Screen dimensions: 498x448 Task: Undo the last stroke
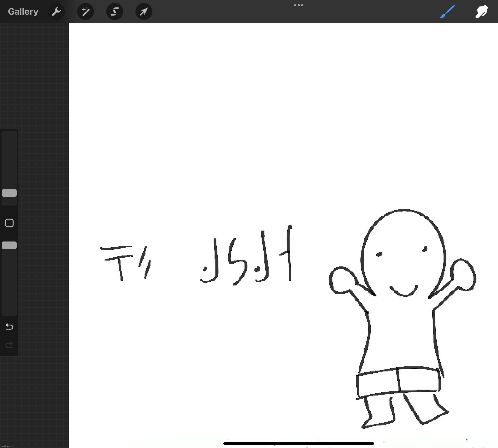(9, 326)
